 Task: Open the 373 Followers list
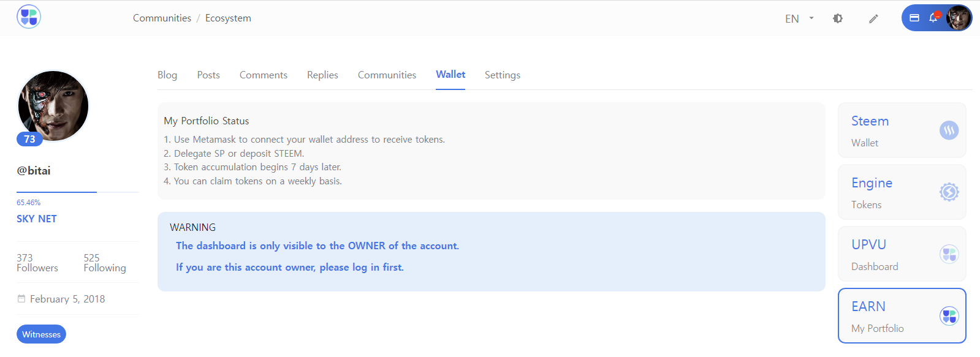point(37,263)
